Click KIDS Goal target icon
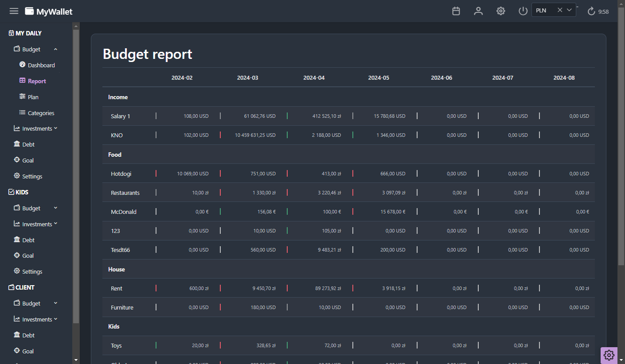Viewport: 625px width, 364px height. (17, 255)
